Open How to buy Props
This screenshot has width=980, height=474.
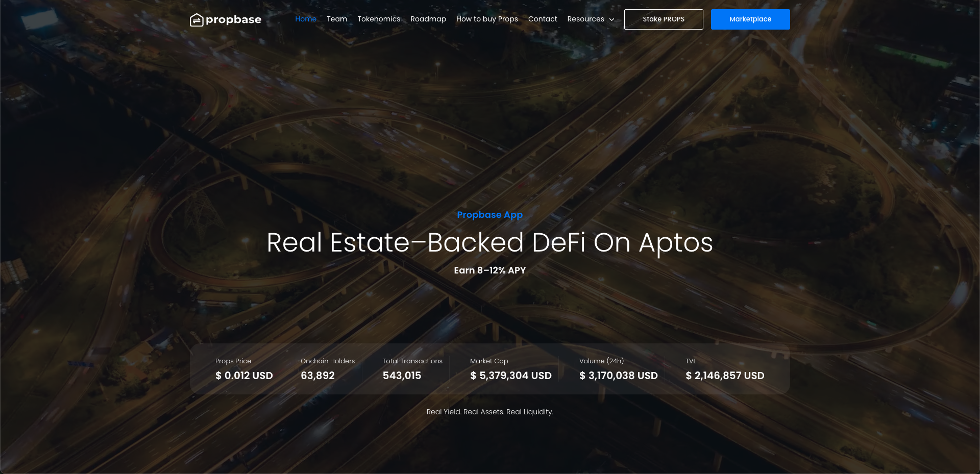[x=487, y=19]
